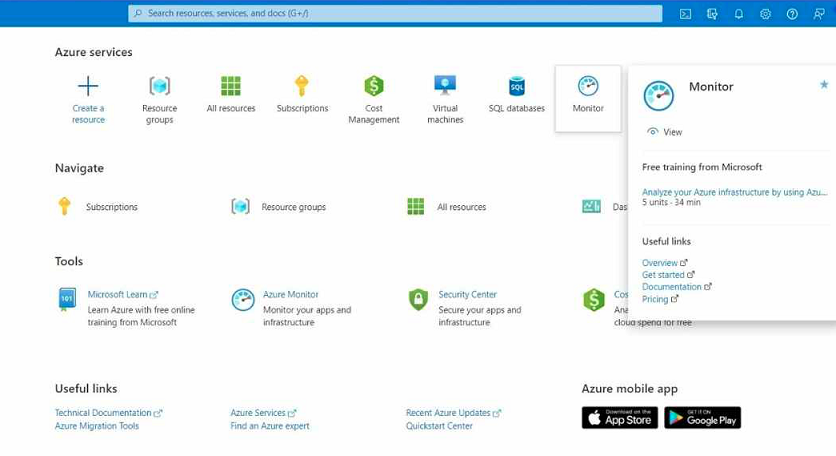836x456 pixels.
Task: Click the Microsoft Learn 101 icon
Action: pyautogui.click(x=67, y=299)
